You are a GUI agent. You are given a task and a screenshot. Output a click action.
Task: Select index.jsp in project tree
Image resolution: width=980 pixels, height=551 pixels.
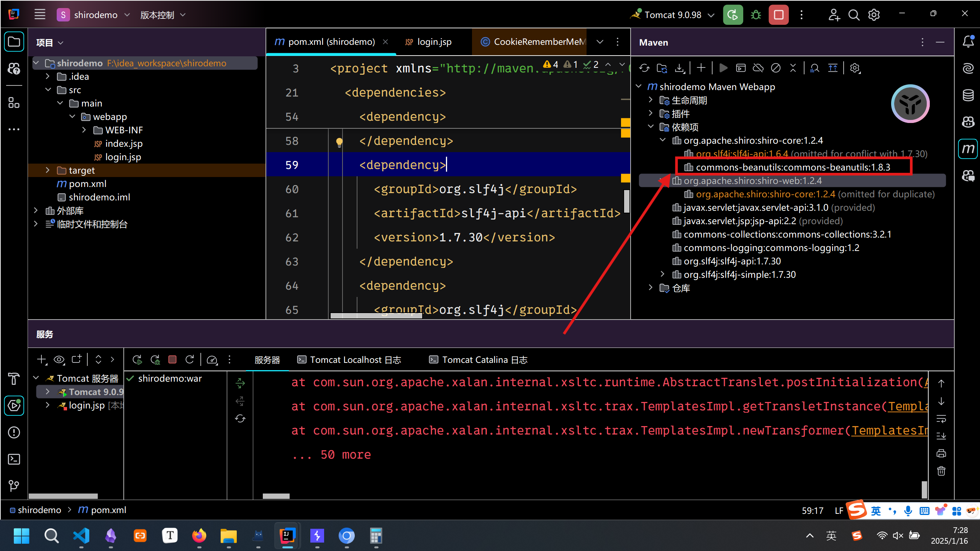click(x=118, y=143)
